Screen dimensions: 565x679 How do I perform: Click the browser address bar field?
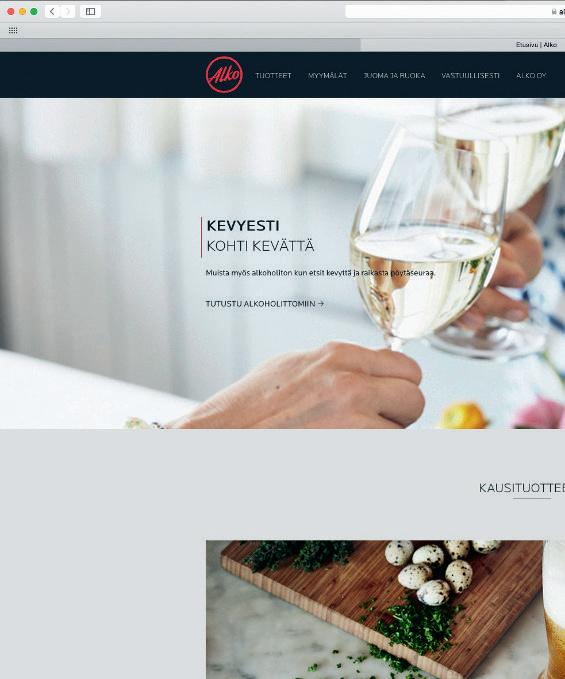pyautogui.click(x=455, y=12)
